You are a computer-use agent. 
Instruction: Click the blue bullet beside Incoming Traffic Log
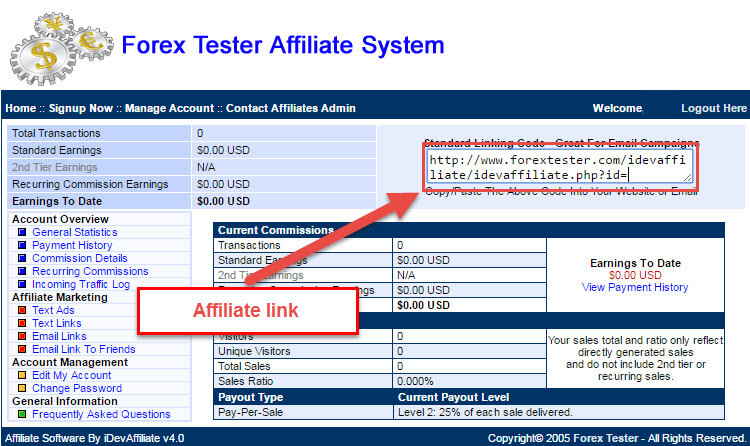(x=22, y=284)
